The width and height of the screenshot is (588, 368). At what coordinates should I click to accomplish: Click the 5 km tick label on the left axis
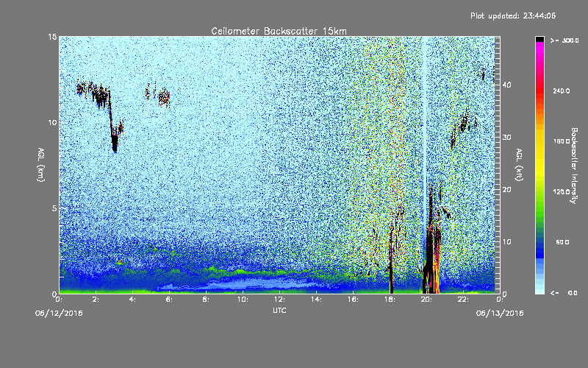coord(54,208)
